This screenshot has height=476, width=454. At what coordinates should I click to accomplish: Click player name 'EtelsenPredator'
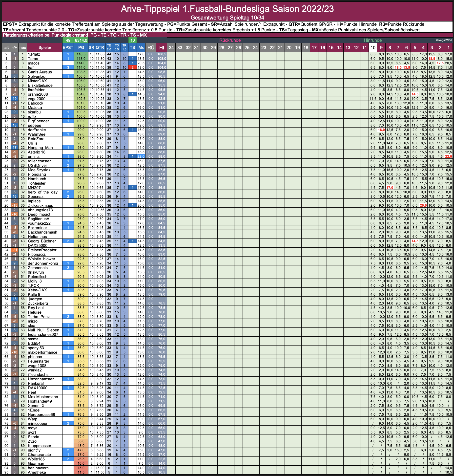click(x=42, y=250)
